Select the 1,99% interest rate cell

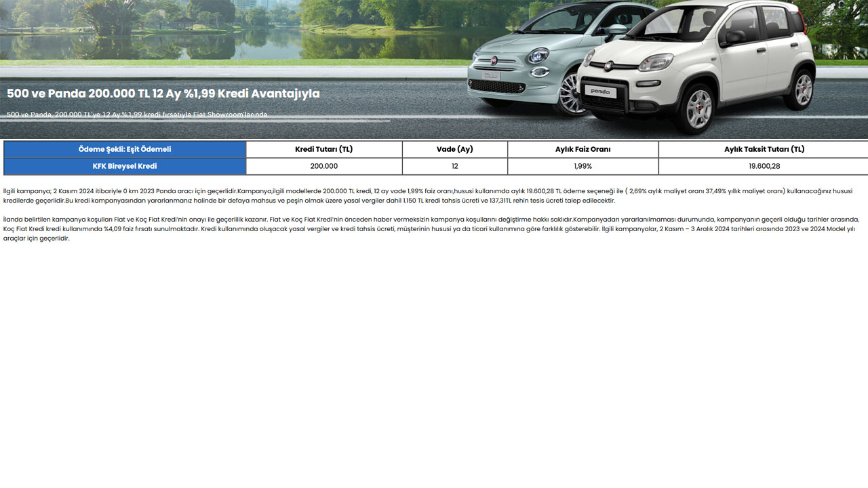point(583,166)
